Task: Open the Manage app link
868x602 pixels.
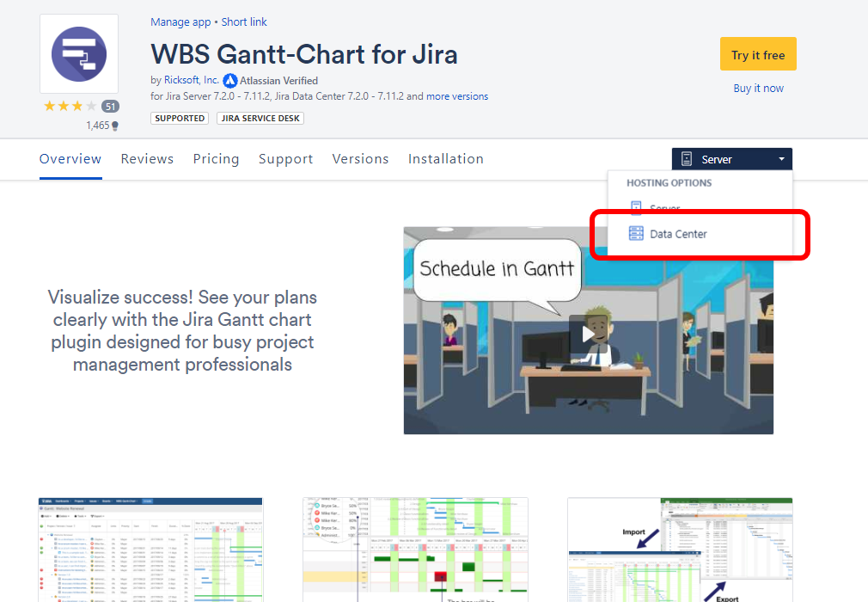Action: pyautogui.click(x=180, y=22)
